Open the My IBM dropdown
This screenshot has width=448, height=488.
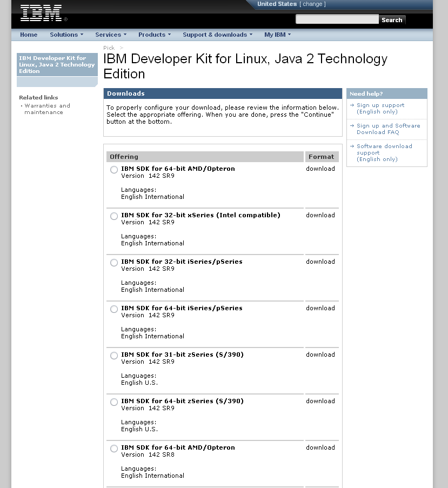278,35
